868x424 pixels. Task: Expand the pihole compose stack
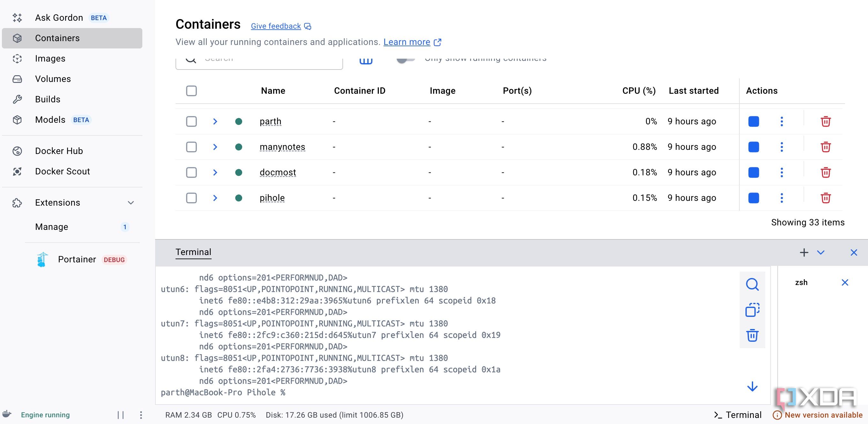pos(215,198)
